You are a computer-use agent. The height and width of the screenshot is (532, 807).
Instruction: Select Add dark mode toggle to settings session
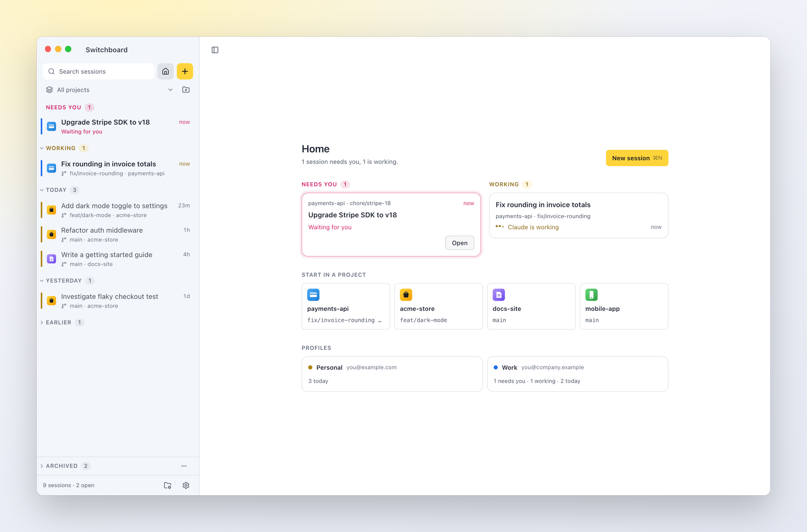(x=118, y=210)
